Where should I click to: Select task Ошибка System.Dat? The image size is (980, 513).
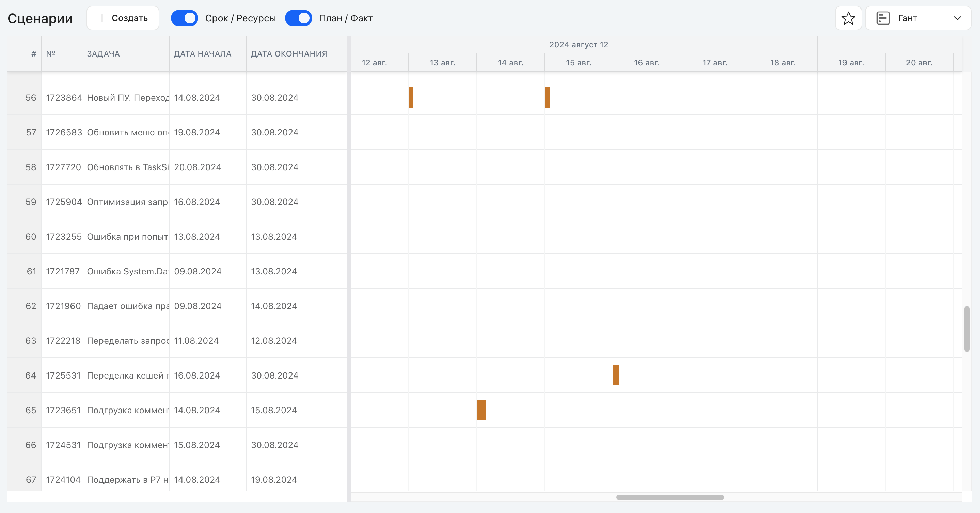128,271
